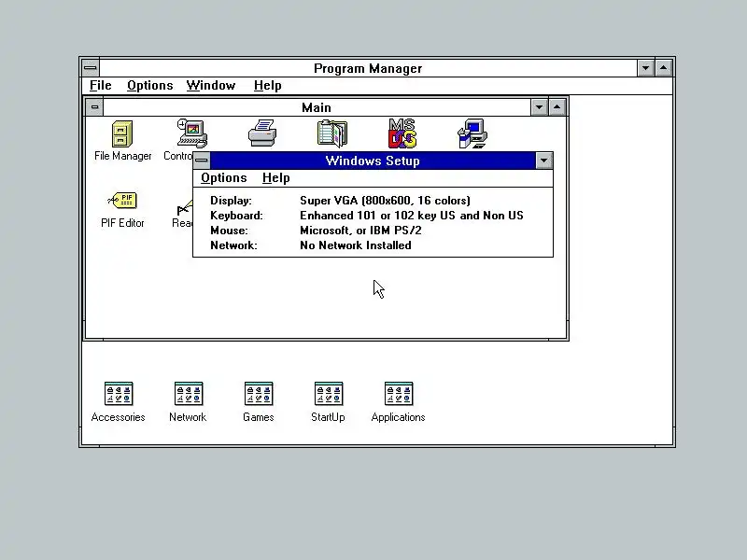Viewport: 747px width, 560px height.
Task: Open Program Manager control-menu box
Action: coord(90,68)
